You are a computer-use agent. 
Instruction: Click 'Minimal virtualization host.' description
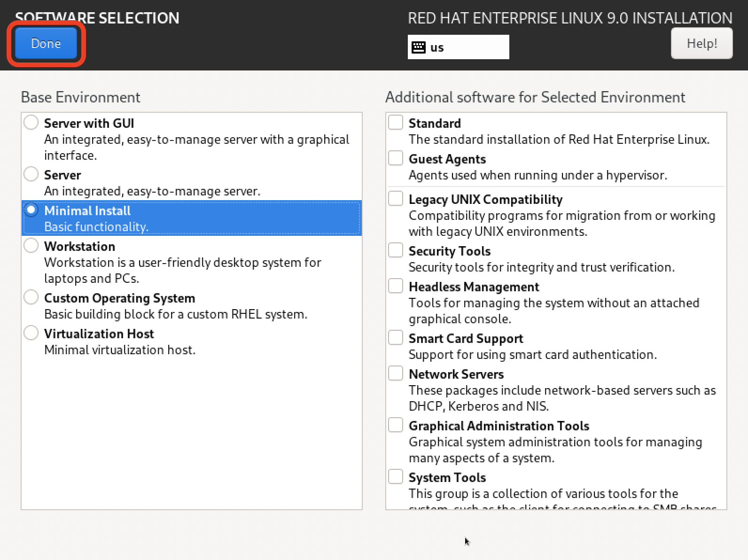click(120, 350)
